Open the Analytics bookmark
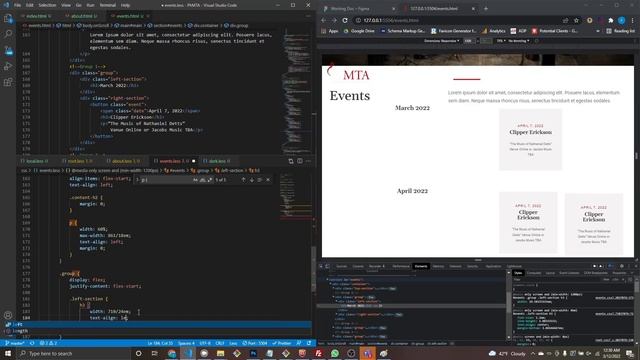Screen dimensions: 640x360 493,31
